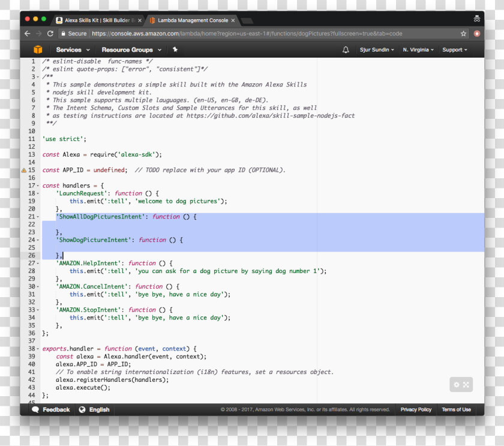
Task: Click the red extension icon by address bar
Action: pyautogui.click(x=476, y=34)
